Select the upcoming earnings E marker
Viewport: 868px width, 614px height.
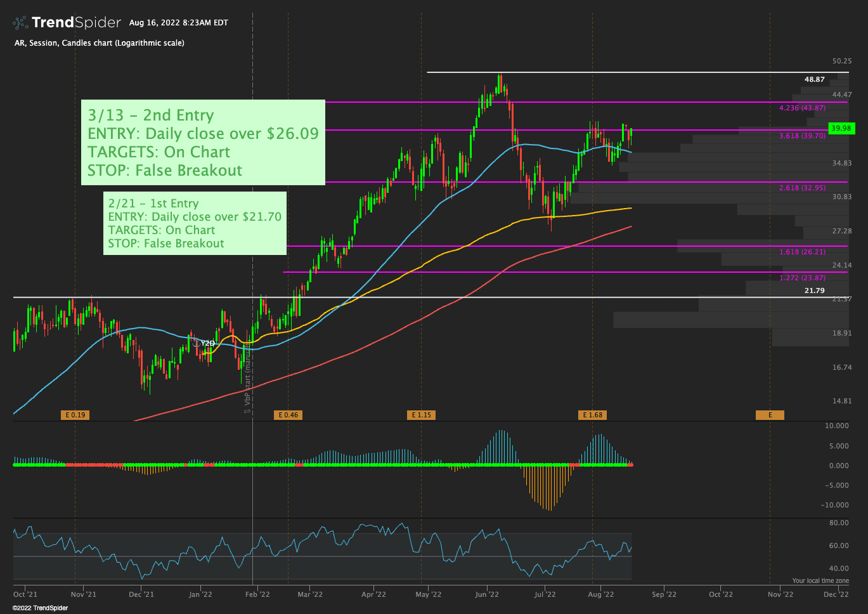pyautogui.click(x=770, y=415)
